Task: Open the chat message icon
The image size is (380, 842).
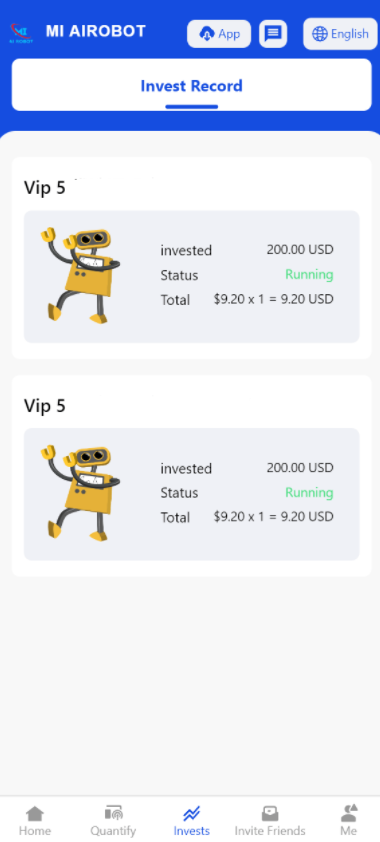Action: coord(273,34)
